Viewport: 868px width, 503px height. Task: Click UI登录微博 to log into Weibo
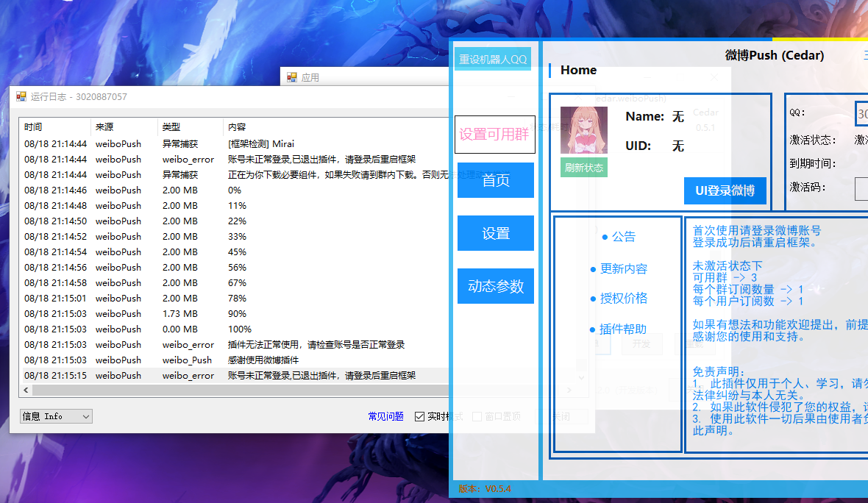725,190
